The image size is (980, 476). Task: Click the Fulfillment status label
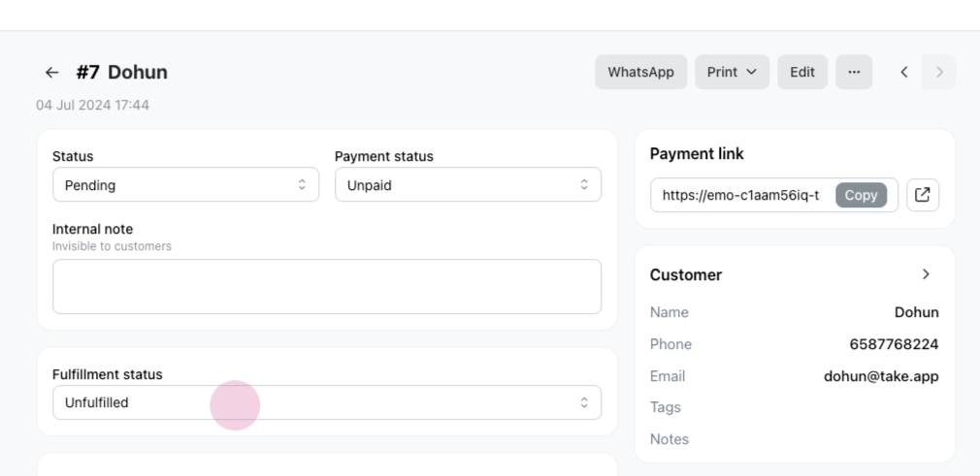108,374
